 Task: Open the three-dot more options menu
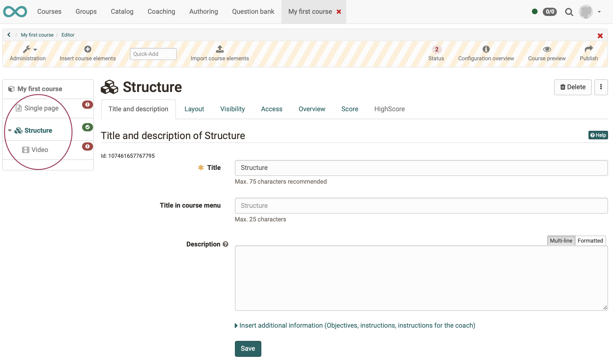coord(601,87)
